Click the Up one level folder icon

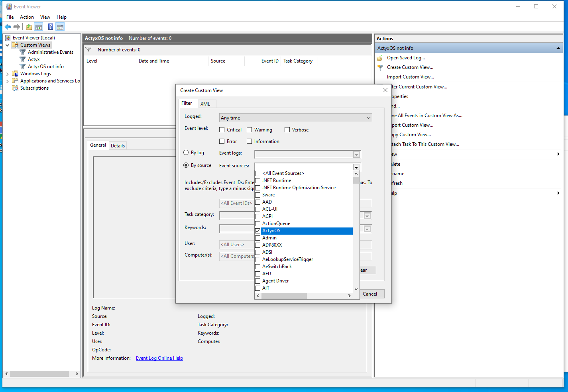(x=29, y=27)
